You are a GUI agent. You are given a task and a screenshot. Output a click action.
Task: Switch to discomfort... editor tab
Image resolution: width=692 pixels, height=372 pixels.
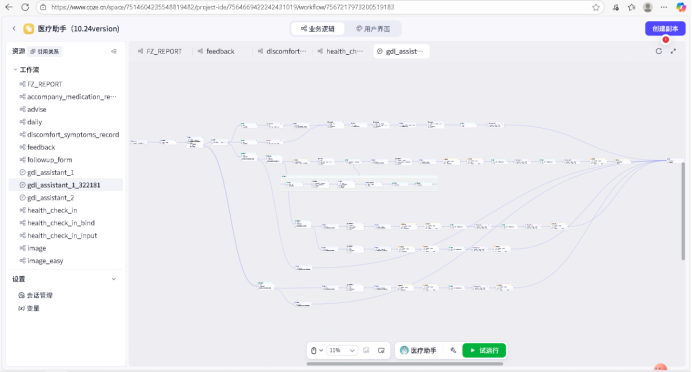(x=282, y=51)
